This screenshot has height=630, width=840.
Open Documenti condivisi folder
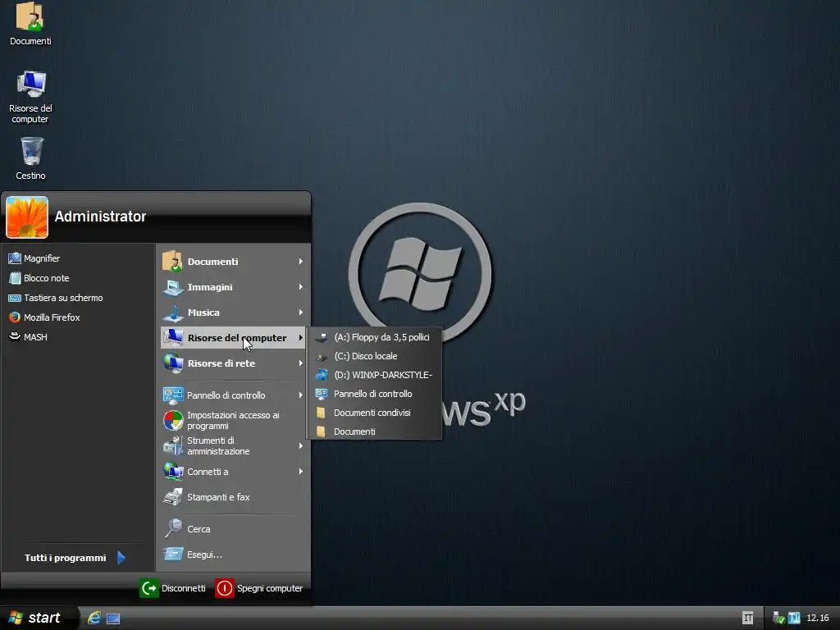point(374,413)
